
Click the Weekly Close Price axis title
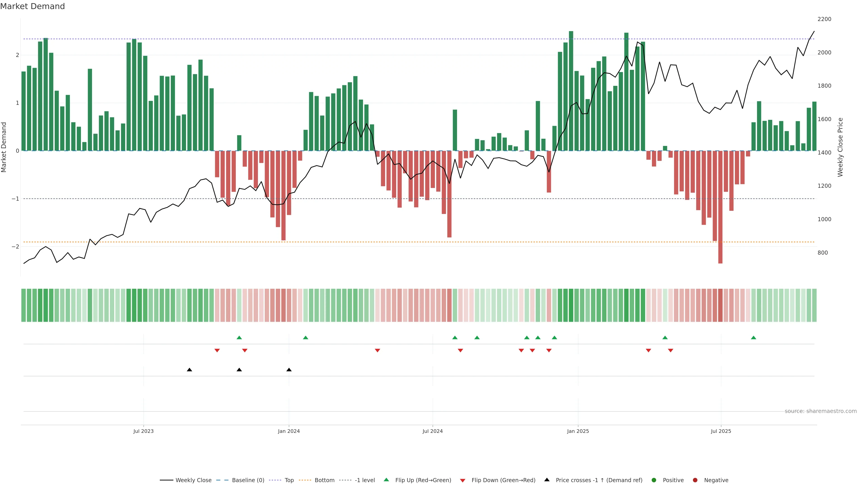[840, 147]
